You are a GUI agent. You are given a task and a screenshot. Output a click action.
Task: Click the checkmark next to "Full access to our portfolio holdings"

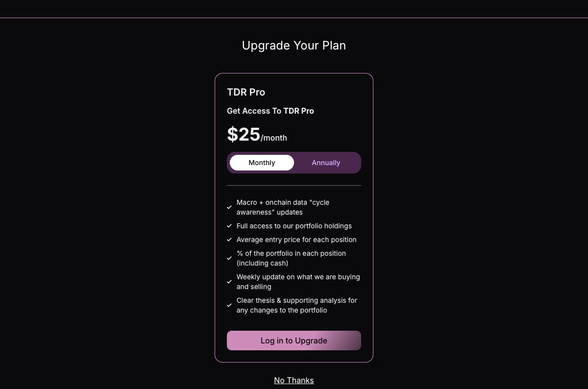(x=229, y=226)
